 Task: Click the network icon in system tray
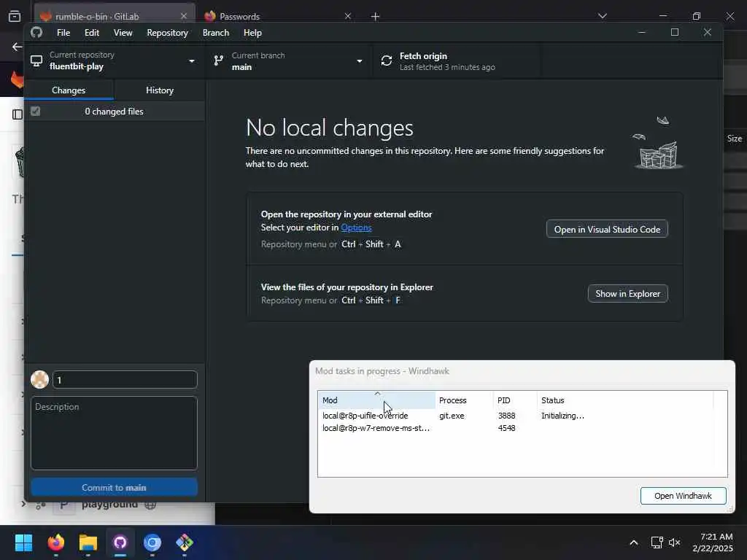(x=657, y=542)
